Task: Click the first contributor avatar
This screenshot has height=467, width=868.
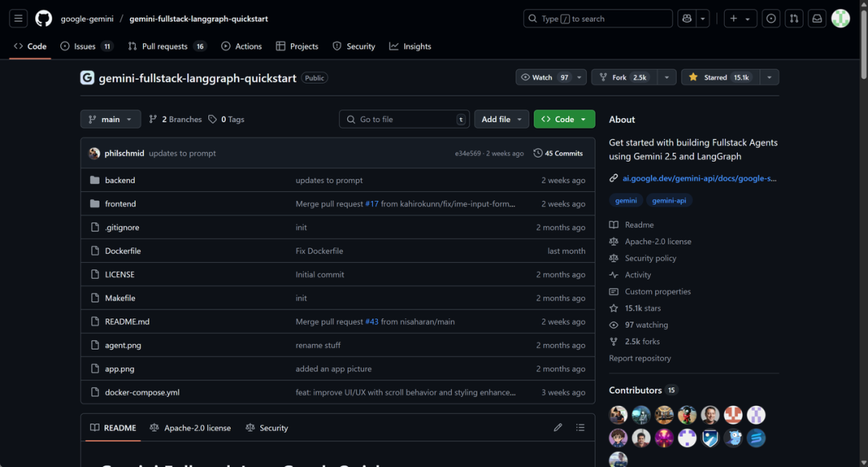Action: click(618, 415)
